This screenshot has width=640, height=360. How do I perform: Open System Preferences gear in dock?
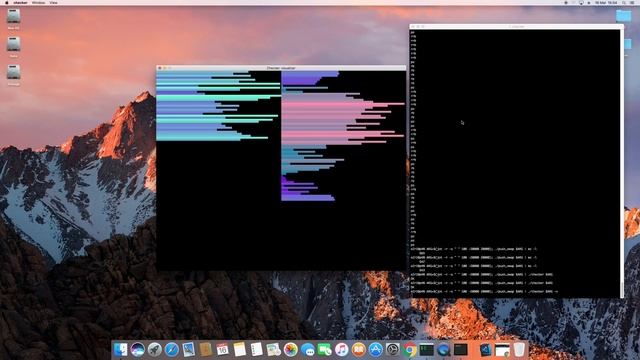[x=393, y=350]
